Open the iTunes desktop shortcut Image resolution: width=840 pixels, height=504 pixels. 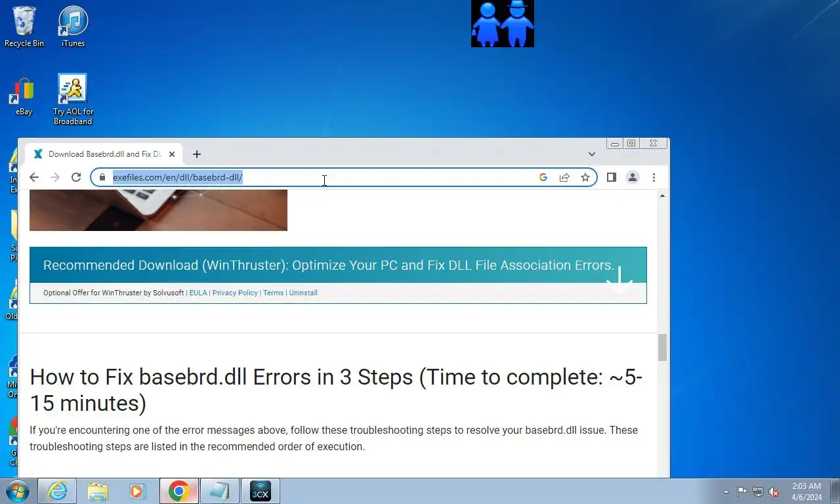(73, 26)
